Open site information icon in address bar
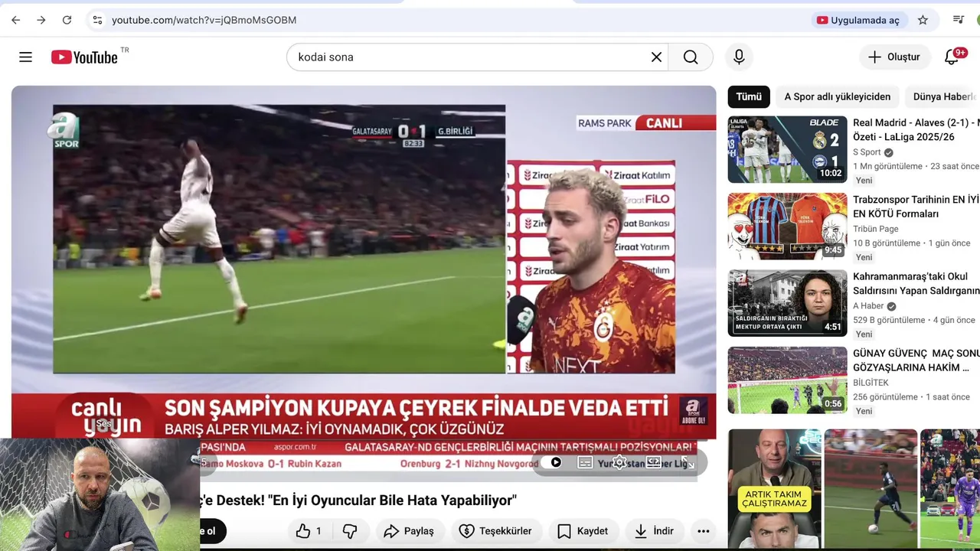The width and height of the screenshot is (980, 551). click(x=97, y=20)
